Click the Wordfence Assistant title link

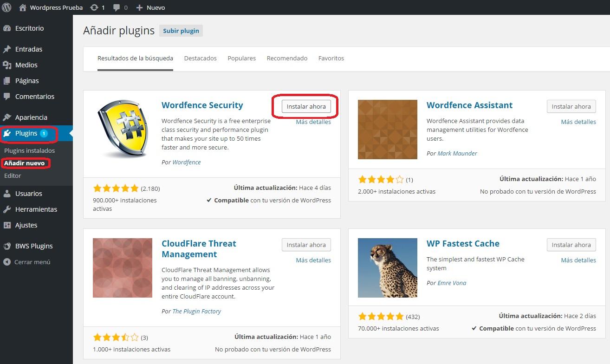pyautogui.click(x=470, y=105)
